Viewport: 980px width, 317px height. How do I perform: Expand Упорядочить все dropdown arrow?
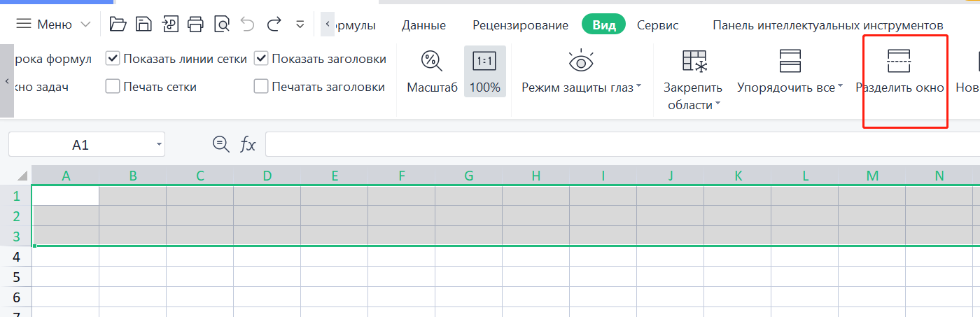coord(840,87)
